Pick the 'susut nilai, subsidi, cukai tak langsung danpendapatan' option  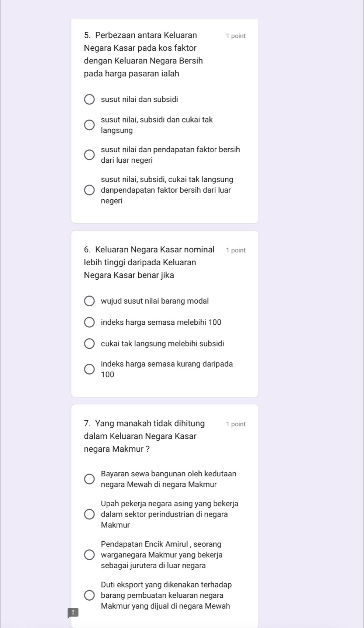89,190
